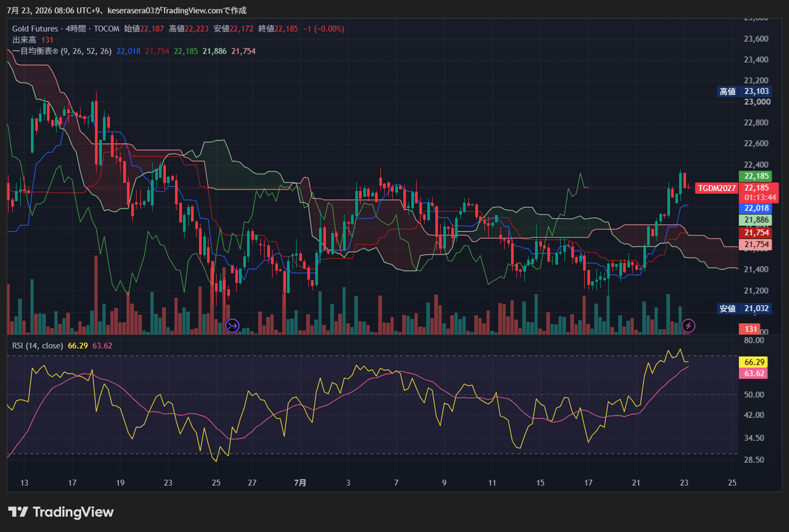Click the pink 21,754 price-scale label
789x532 pixels.
[755, 244]
